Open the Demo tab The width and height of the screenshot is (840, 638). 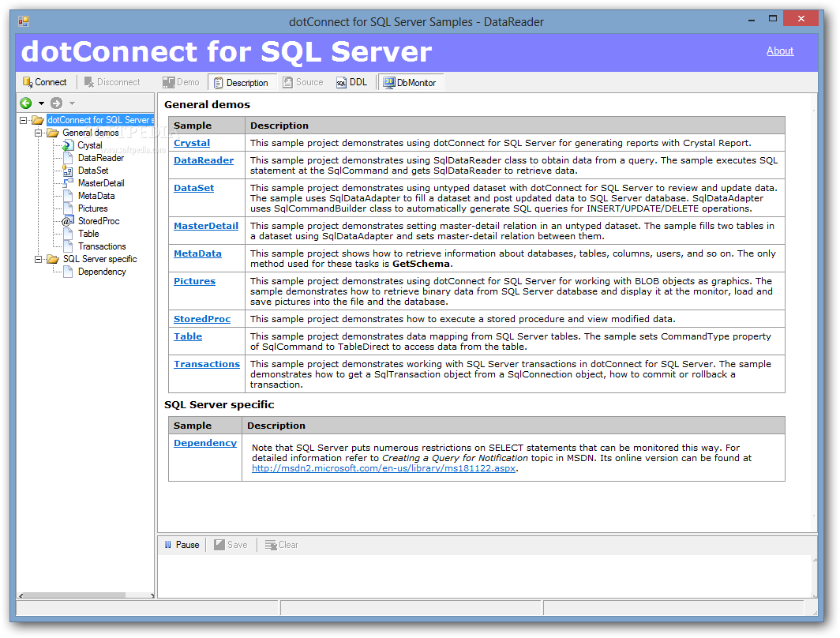point(181,82)
